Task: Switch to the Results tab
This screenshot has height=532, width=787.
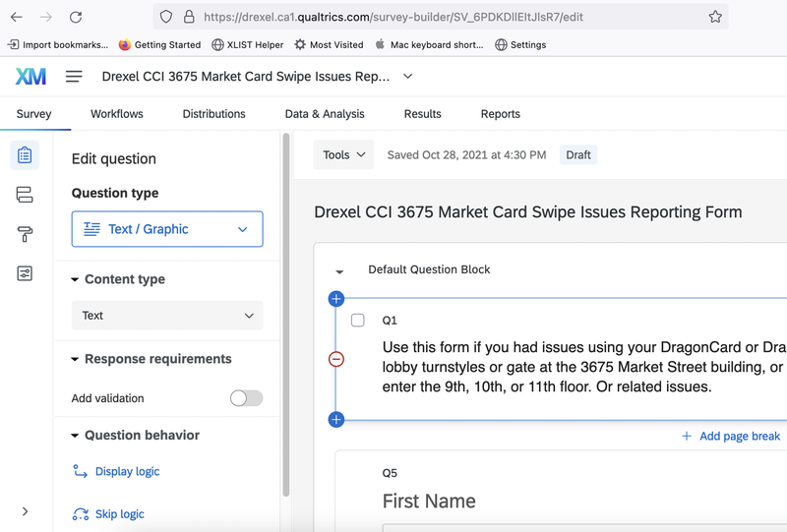Action: [x=423, y=114]
